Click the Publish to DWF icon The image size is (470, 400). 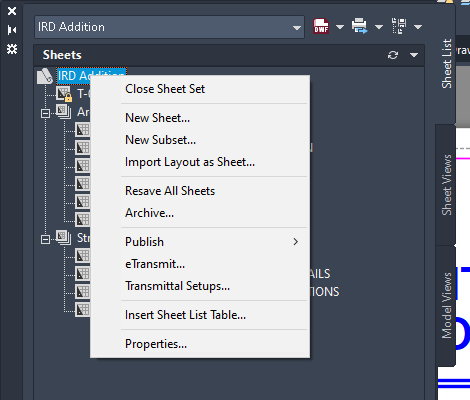coord(321,26)
